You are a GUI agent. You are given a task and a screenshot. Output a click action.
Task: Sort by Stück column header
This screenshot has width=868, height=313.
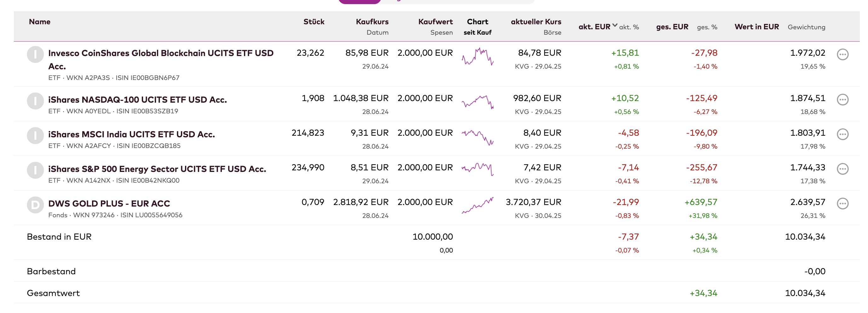[x=314, y=22]
